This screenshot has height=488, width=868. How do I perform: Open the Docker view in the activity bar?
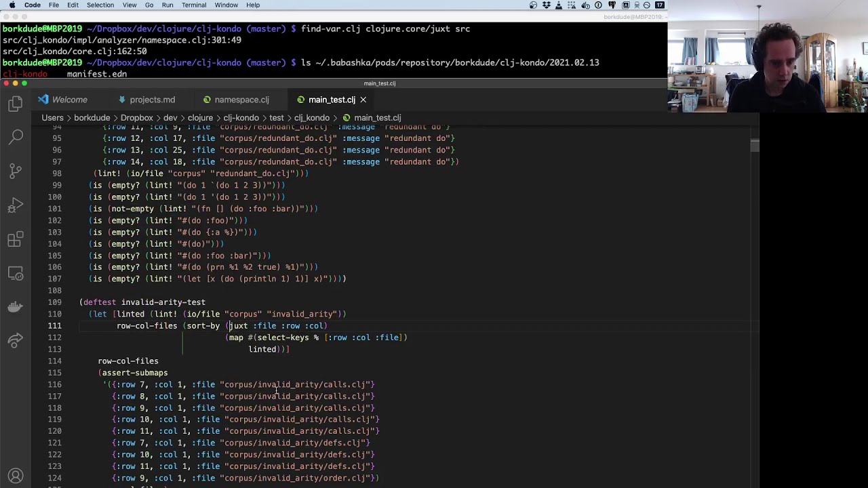point(16,307)
